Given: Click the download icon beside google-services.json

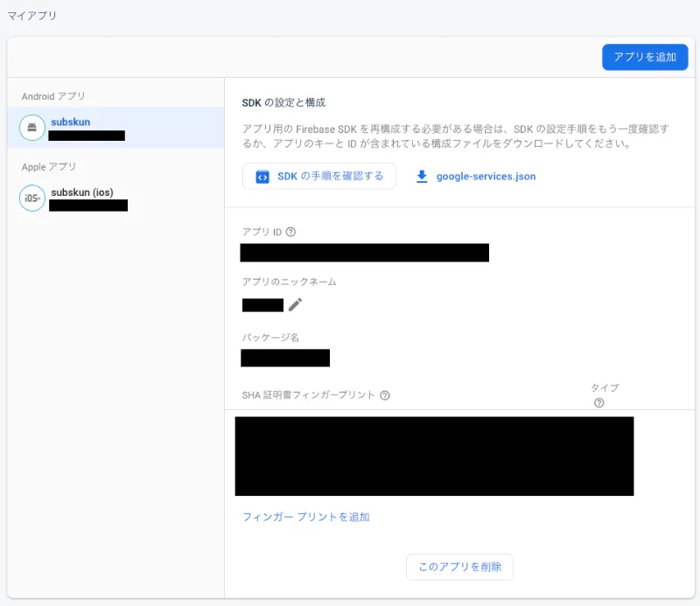Looking at the screenshot, I should point(422,176).
